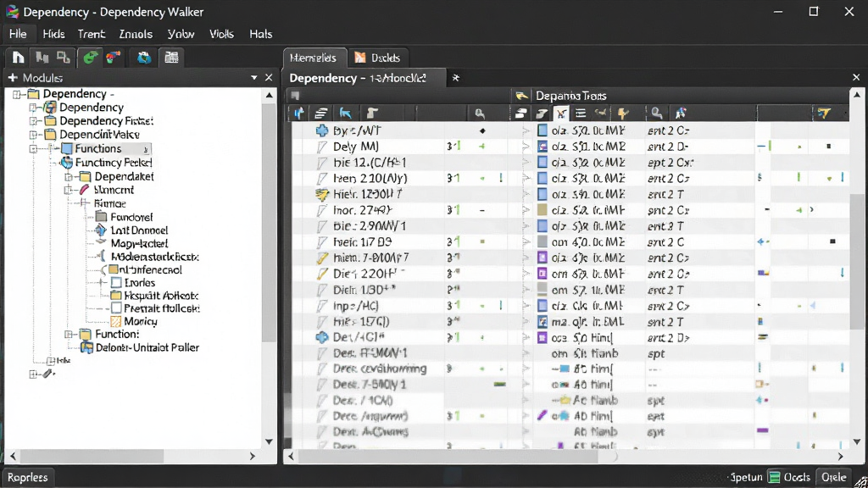The width and height of the screenshot is (868, 488).
Task: Click the small flag icon above the list toolbar
Action: click(x=295, y=96)
